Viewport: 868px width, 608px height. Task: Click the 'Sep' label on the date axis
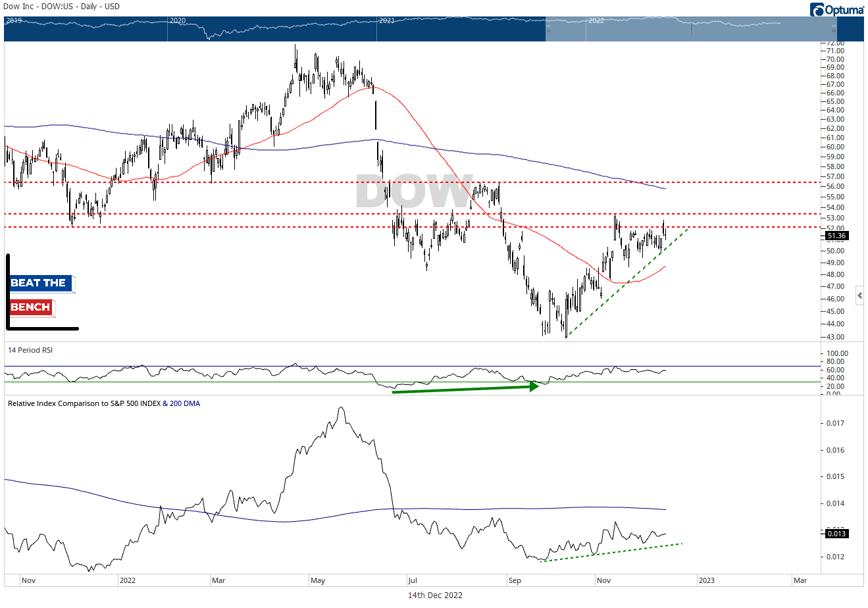[x=515, y=580]
